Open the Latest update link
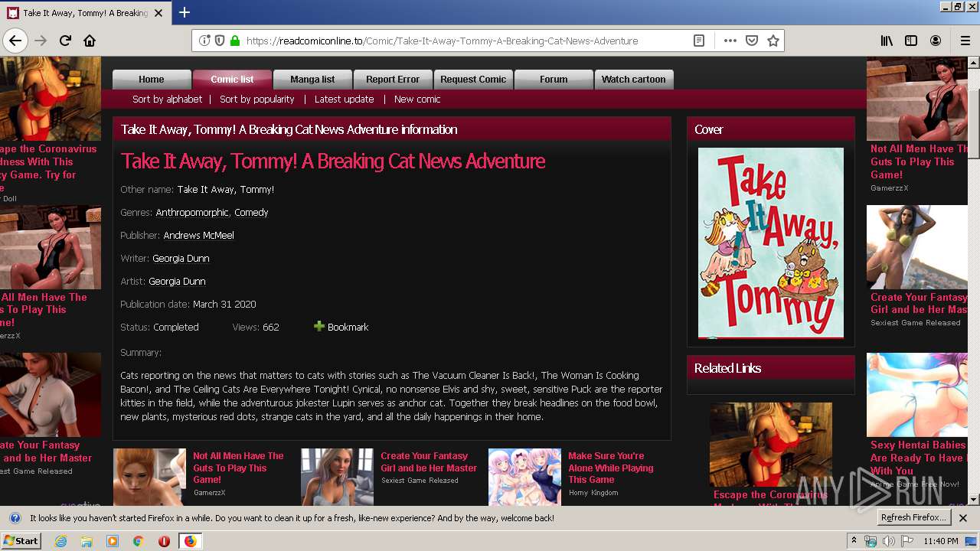 point(345,99)
